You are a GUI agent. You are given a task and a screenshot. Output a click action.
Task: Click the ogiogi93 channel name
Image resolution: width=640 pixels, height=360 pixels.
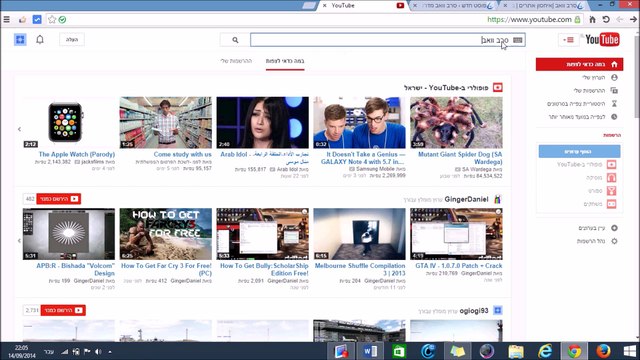(474, 311)
